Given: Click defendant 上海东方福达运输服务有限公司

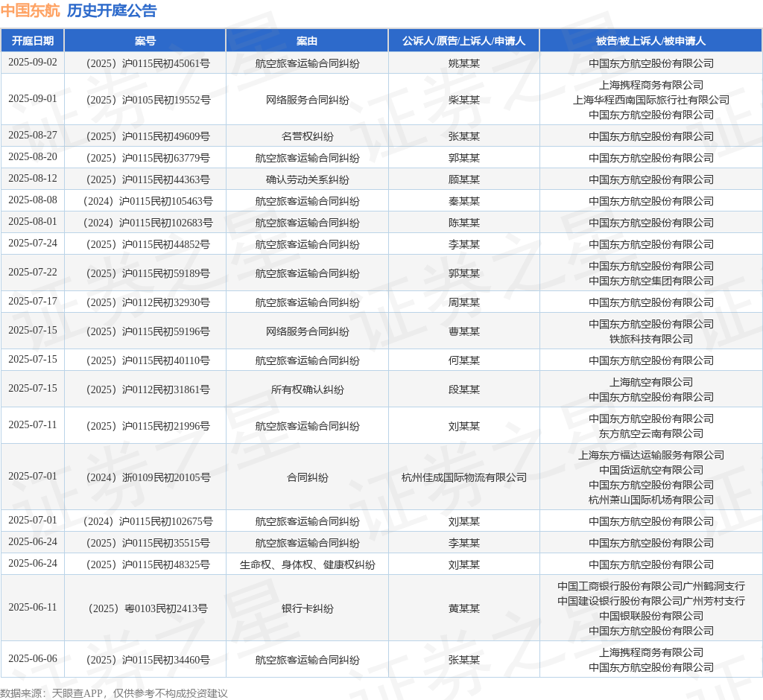Looking at the screenshot, I should pyautogui.click(x=651, y=455).
